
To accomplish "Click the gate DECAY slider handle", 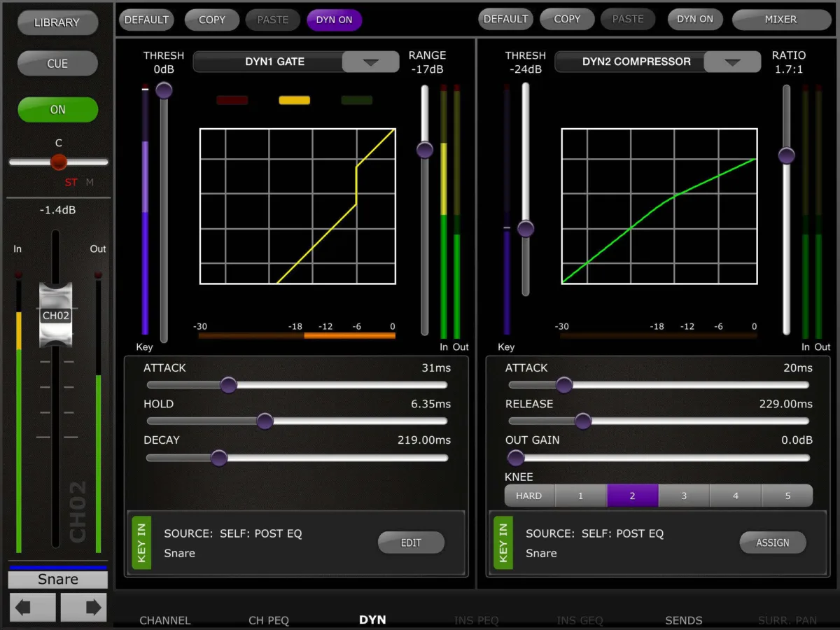I will [x=219, y=458].
